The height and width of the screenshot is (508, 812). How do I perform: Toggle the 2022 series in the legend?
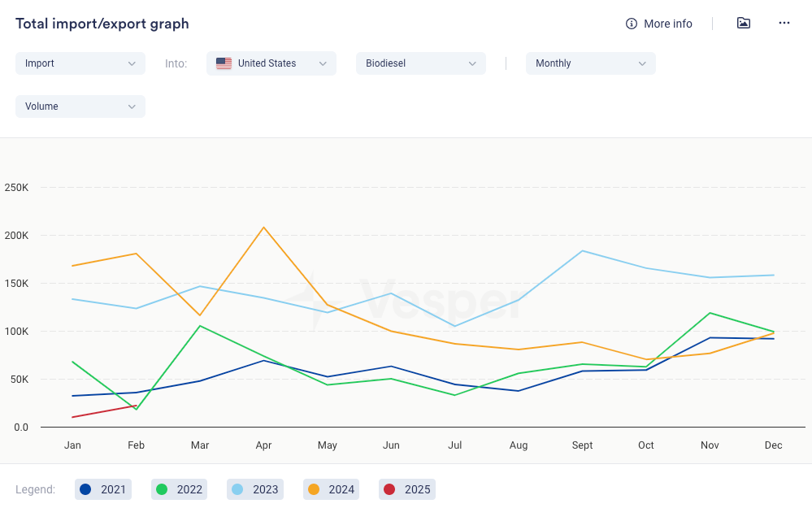coord(178,489)
